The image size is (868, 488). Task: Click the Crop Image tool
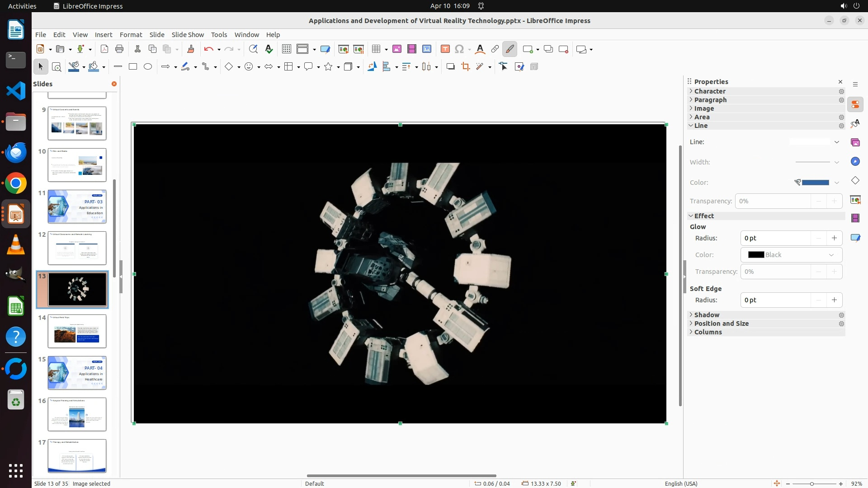tap(465, 67)
